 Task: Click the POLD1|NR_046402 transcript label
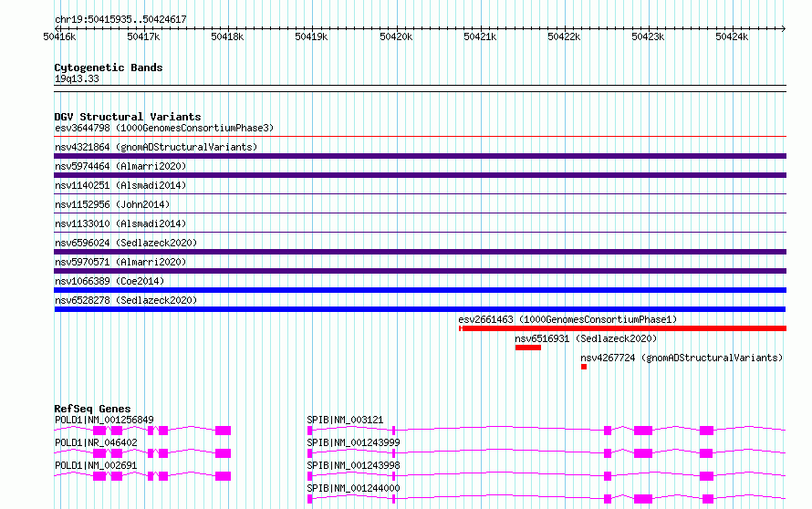click(x=96, y=442)
